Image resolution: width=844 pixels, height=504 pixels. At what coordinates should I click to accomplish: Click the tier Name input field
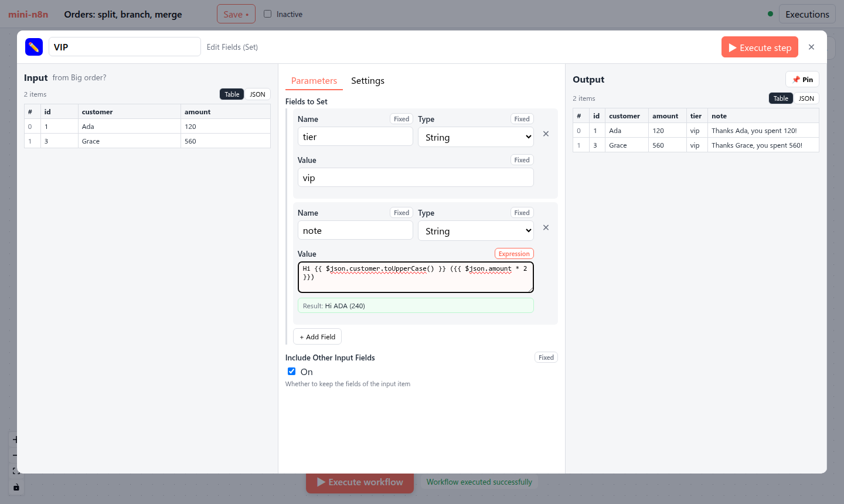click(355, 137)
